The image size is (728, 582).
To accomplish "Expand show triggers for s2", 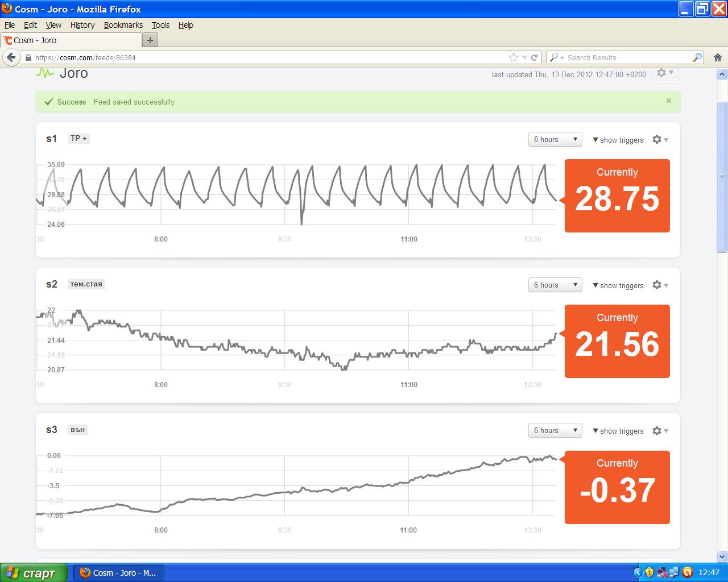I will click(618, 285).
